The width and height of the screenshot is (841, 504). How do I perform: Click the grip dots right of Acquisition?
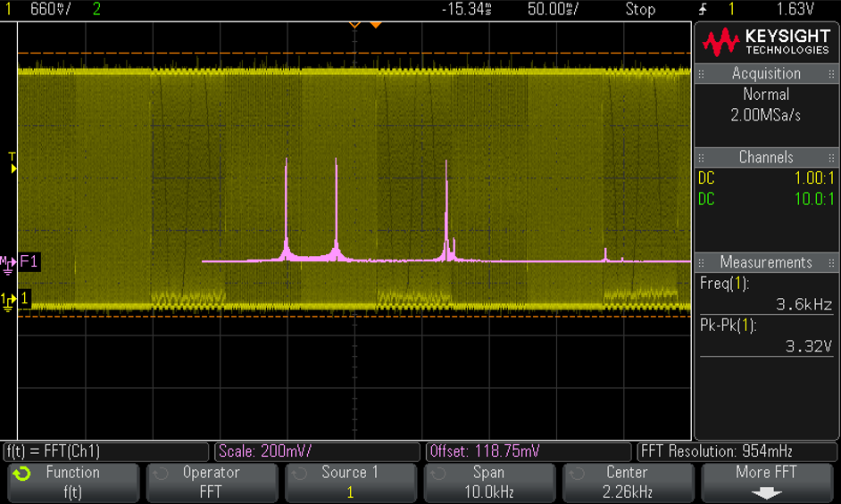pos(831,74)
